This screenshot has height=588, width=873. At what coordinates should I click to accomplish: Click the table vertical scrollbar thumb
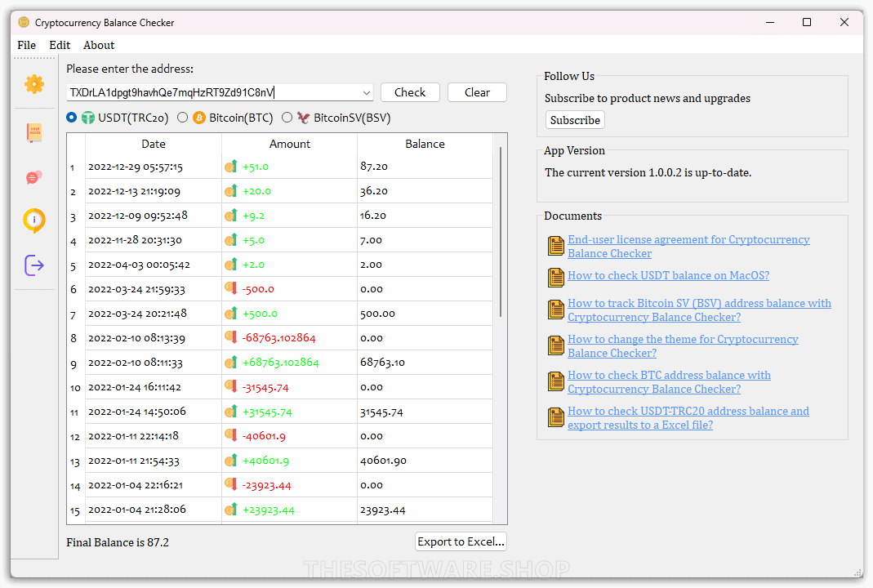(x=501, y=232)
